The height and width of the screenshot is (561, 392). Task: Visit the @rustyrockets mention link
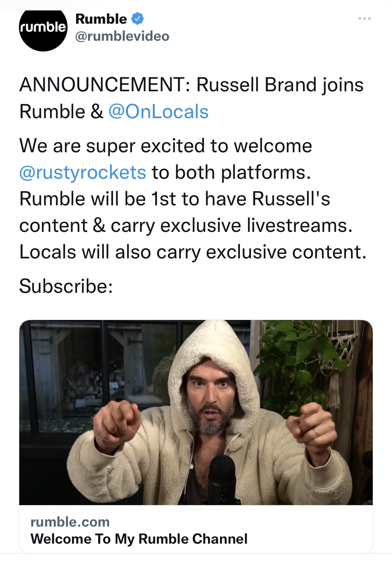[83, 172]
